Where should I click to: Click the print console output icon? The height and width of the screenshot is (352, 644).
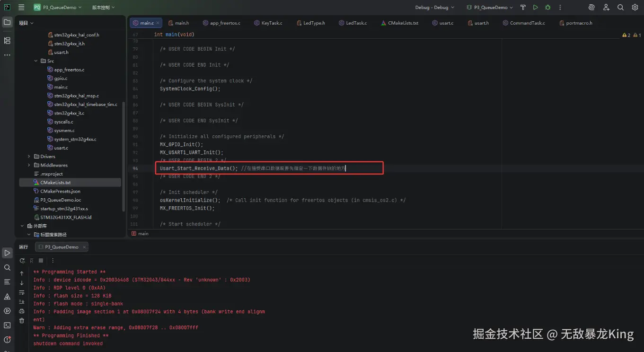tap(21, 311)
